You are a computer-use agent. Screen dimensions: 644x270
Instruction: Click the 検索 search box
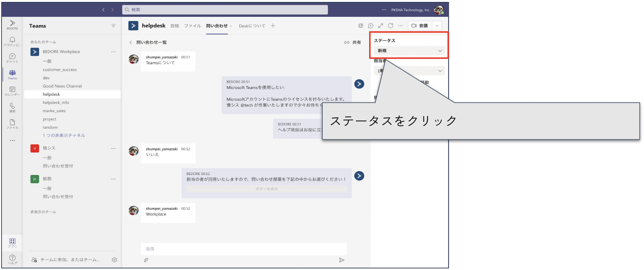(x=225, y=10)
